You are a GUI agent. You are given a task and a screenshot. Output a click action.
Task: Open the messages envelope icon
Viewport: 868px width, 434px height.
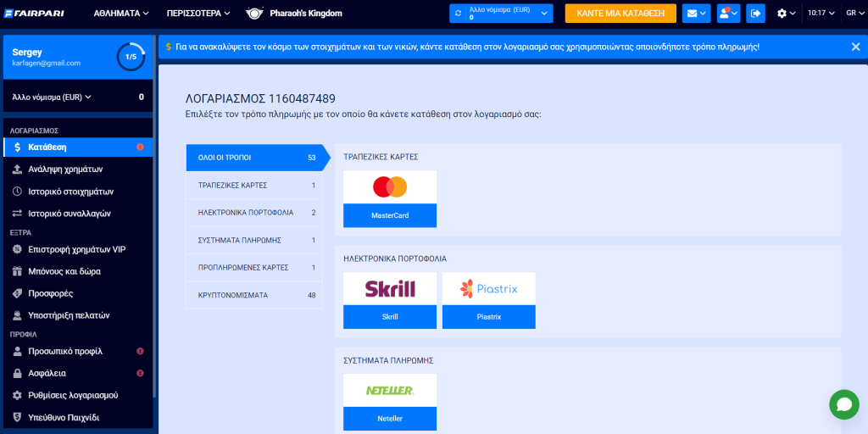696,14
